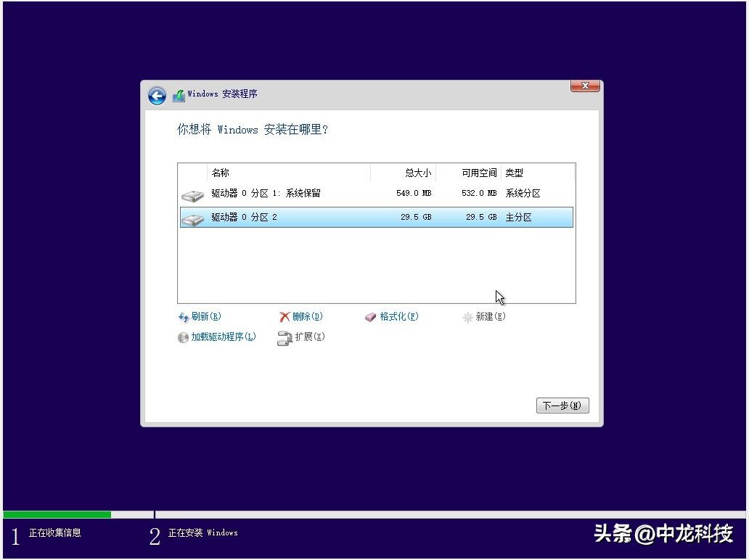Click the 加载驱动程序 disc icon
The width and height of the screenshot is (749, 560).
[x=183, y=337]
